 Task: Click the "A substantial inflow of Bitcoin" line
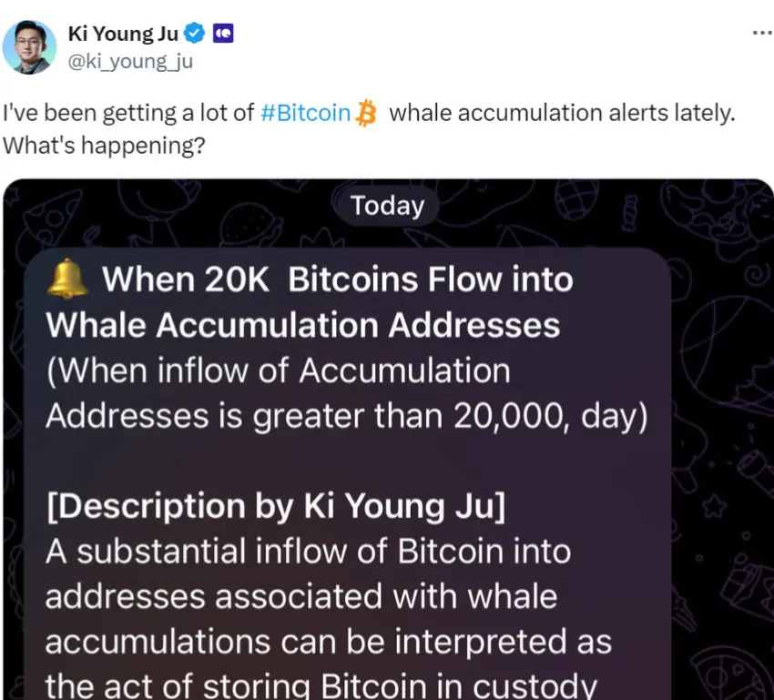308,552
